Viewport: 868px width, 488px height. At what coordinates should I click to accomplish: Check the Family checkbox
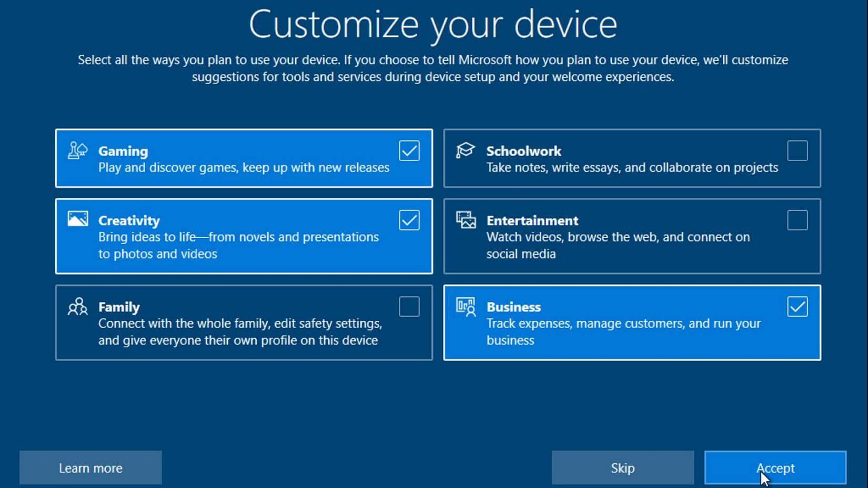[x=409, y=307]
